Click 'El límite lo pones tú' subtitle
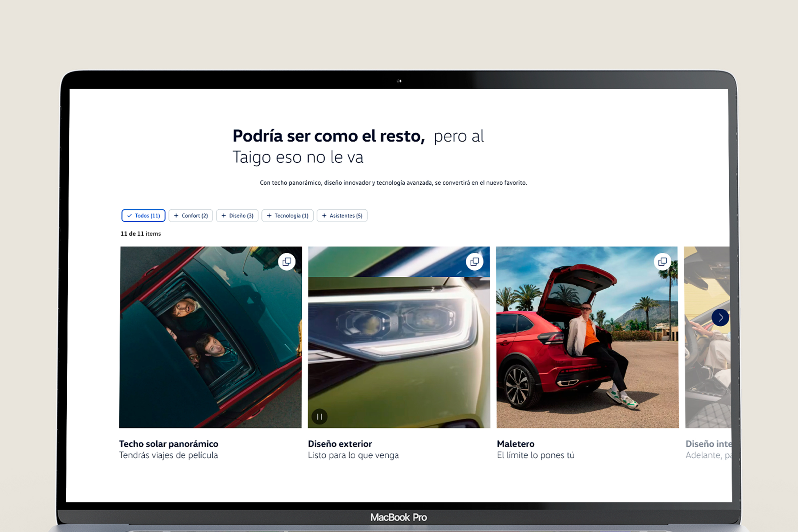Screen dimensions: 798x532 [x=536, y=455]
